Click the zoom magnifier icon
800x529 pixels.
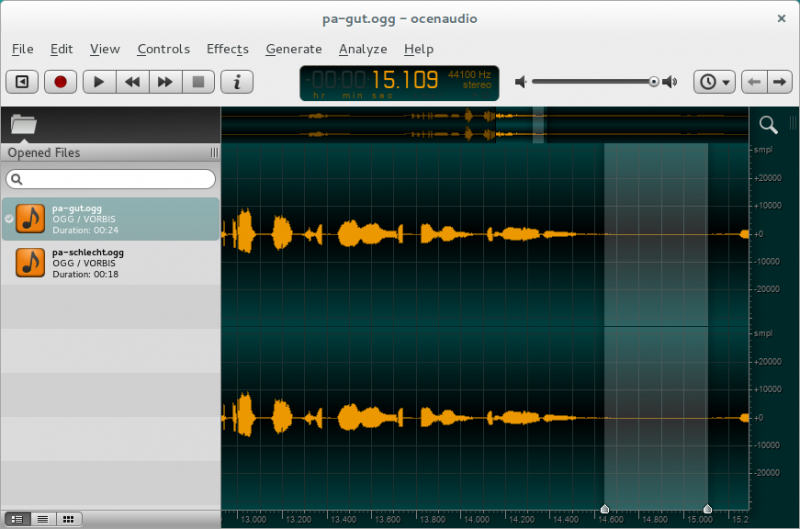pos(768,125)
